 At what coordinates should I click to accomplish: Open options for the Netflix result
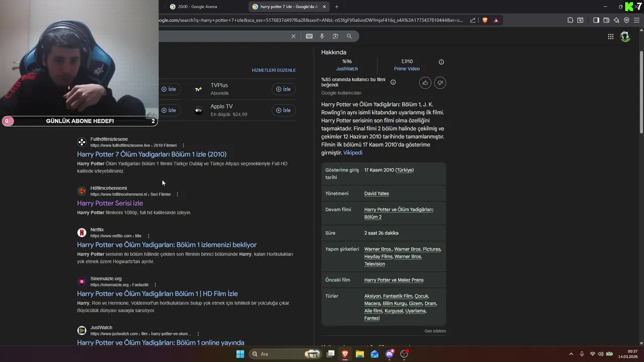pos(148,236)
